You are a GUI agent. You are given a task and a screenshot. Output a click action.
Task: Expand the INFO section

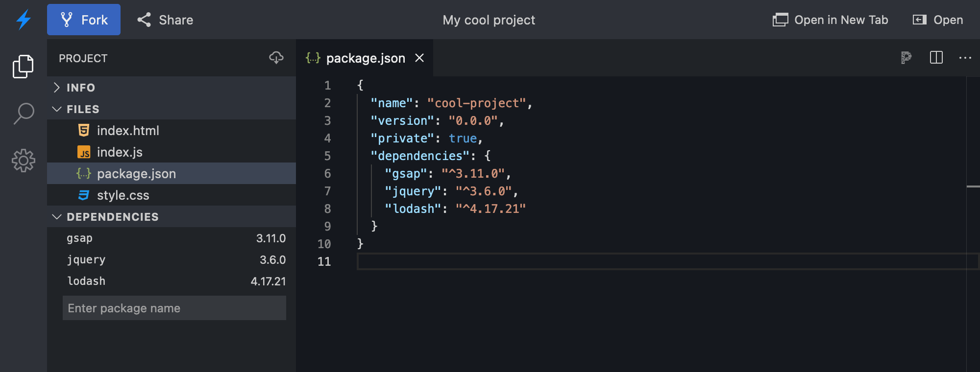81,88
